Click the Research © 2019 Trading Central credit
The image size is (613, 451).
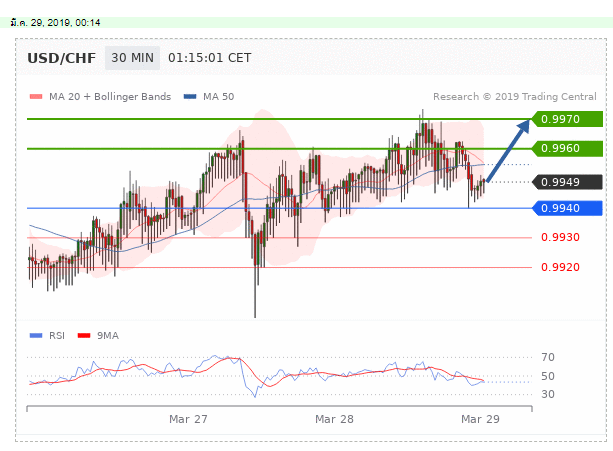coord(515,97)
